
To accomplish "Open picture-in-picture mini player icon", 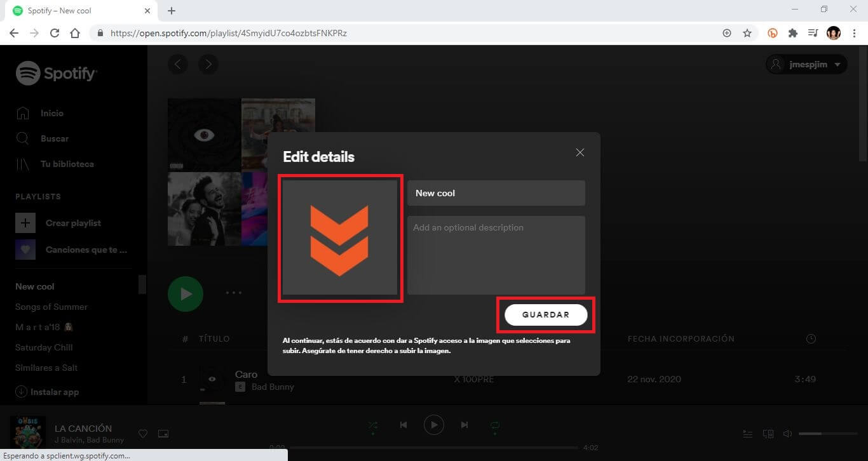I will coord(163,434).
